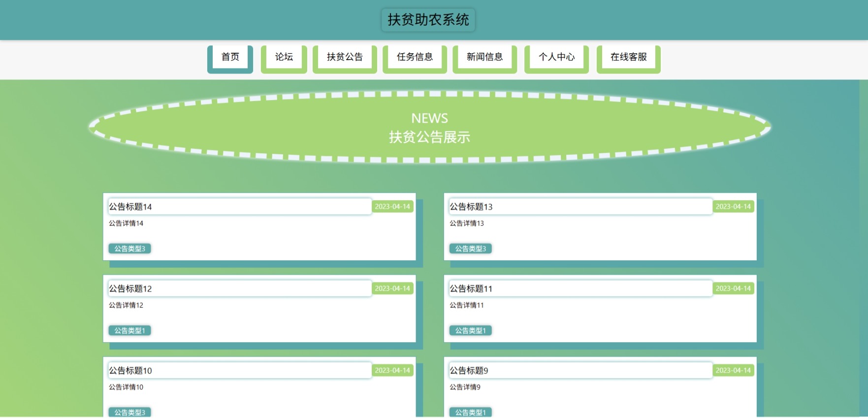The width and height of the screenshot is (868, 418).
Task: Open the 扶贫公告 menu item
Action: 345,59
